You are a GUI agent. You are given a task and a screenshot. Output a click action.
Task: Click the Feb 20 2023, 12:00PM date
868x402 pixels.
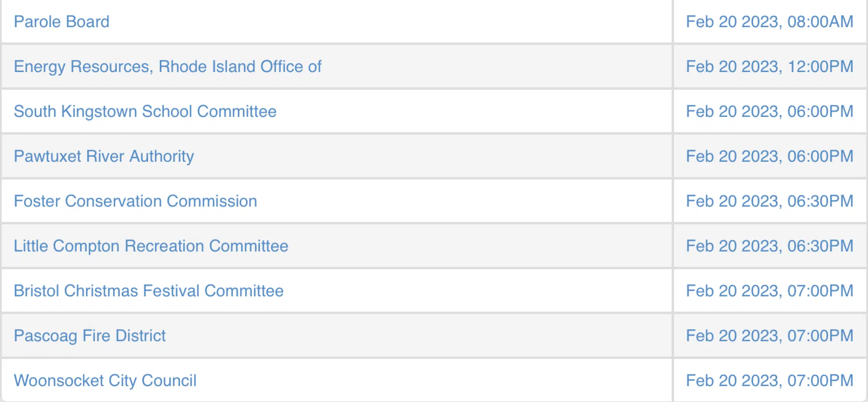(769, 67)
